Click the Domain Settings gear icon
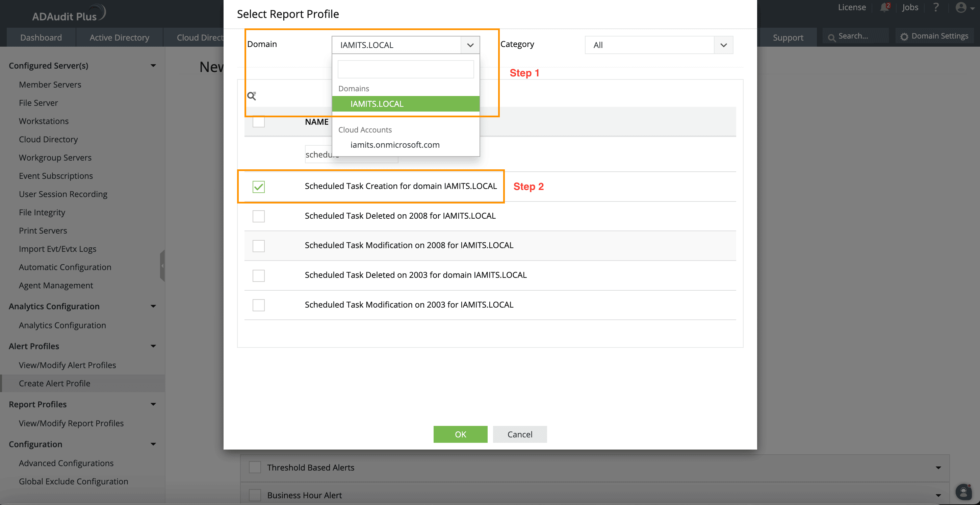 tap(904, 37)
